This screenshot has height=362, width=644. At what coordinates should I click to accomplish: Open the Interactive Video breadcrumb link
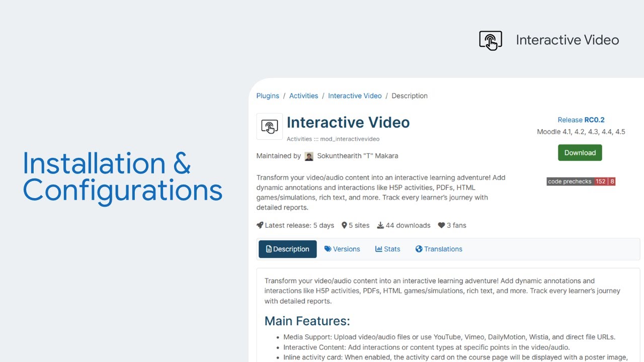click(355, 96)
